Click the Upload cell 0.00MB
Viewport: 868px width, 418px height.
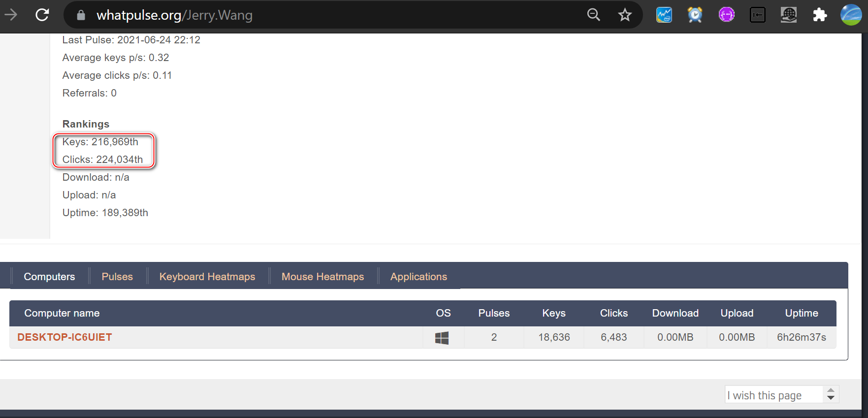(x=737, y=337)
